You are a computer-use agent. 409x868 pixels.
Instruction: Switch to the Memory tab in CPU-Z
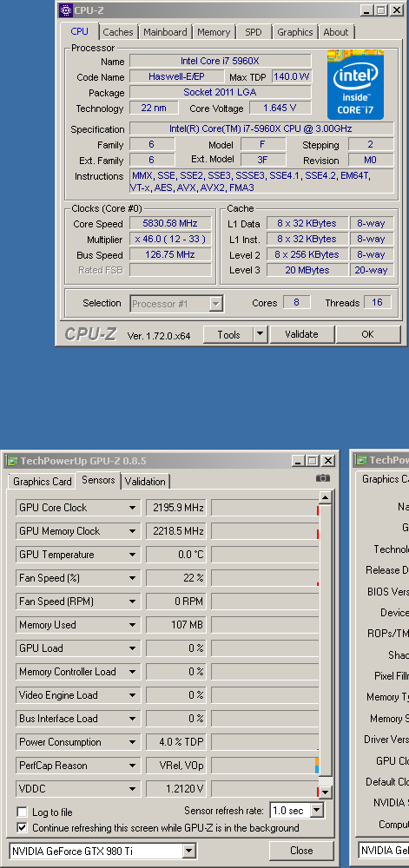click(x=214, y=32)
